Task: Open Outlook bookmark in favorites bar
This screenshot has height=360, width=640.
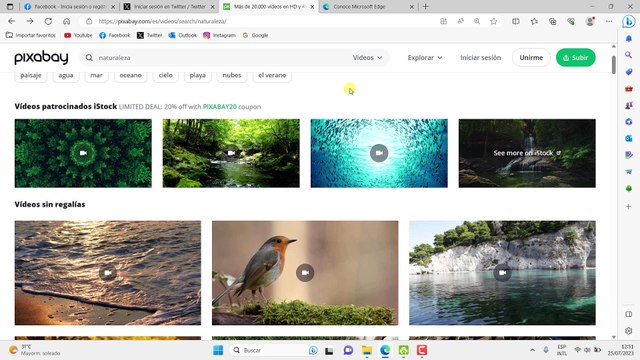Action: (x=182, y=36)
